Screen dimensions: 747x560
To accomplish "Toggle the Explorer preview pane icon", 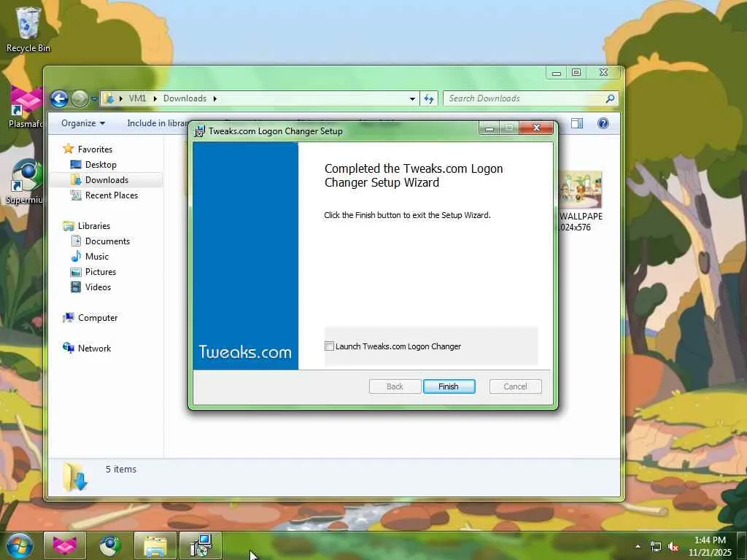I will (x=577, y=123).
